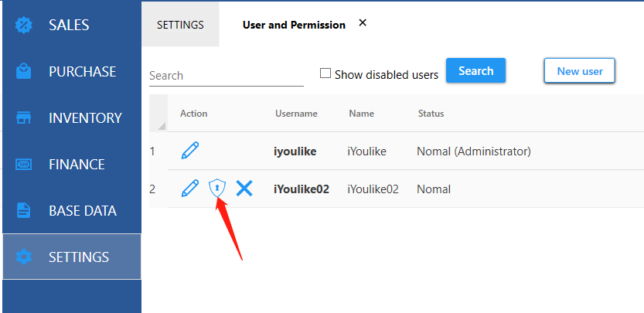The height and width of the screenshot is (313, 644).
Task: Edit user iYoulike02 with pencil icon
Action: pyautogui.click(x=189, y=189)
